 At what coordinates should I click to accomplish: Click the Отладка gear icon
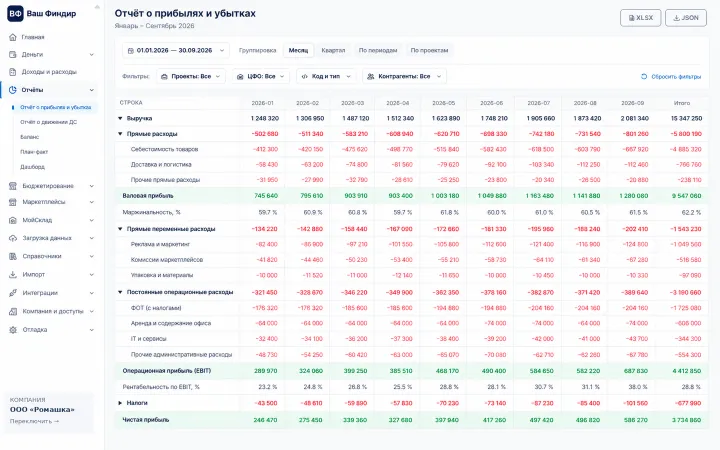pos(13,330)
